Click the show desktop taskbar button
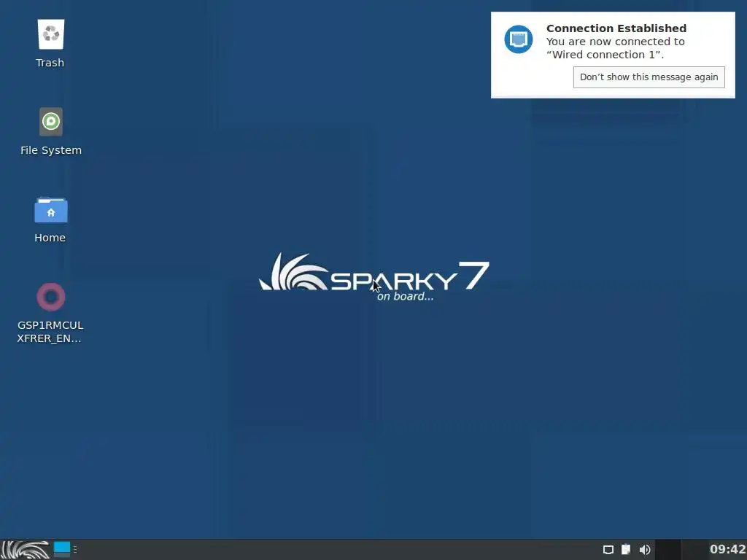747x560 pixels. (61, 549)
